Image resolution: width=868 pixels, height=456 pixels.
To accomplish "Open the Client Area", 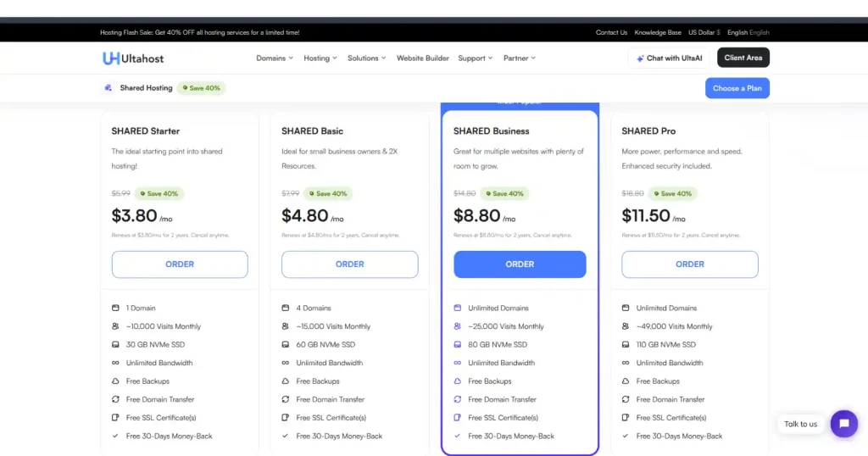I will [743, 58].
